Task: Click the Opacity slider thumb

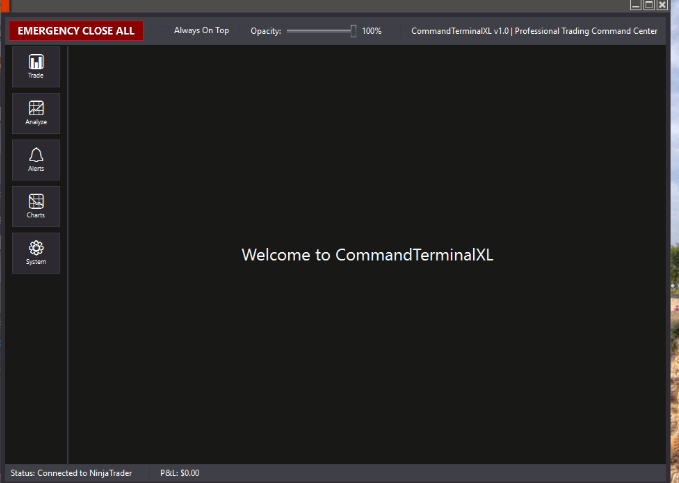Action: pos(353,31)
